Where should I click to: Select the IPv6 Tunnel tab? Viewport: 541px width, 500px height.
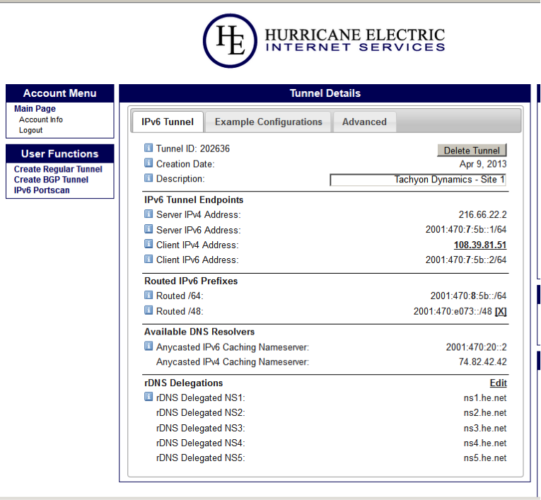click(x=168, y=122)
